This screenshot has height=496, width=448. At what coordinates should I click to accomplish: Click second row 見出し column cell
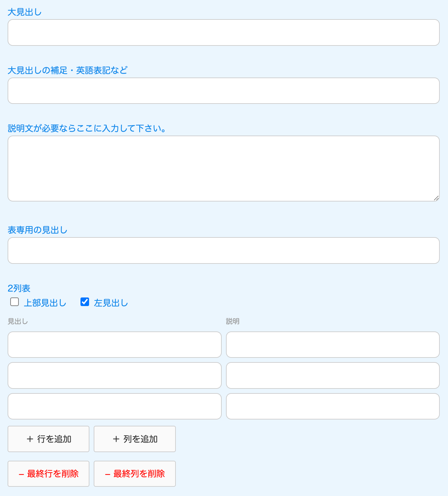(114, 375)
